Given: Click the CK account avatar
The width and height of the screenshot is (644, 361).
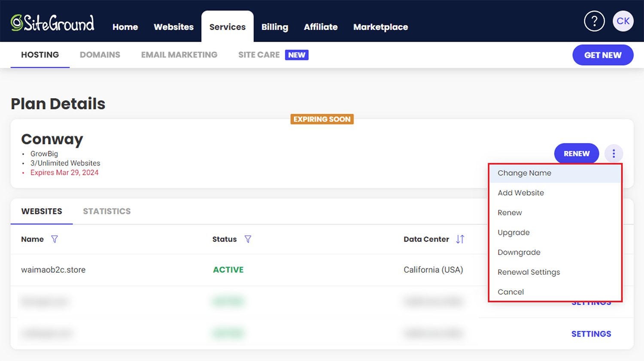Looking at the screenshot, I should pyautogui.click(x=623, y=21).
